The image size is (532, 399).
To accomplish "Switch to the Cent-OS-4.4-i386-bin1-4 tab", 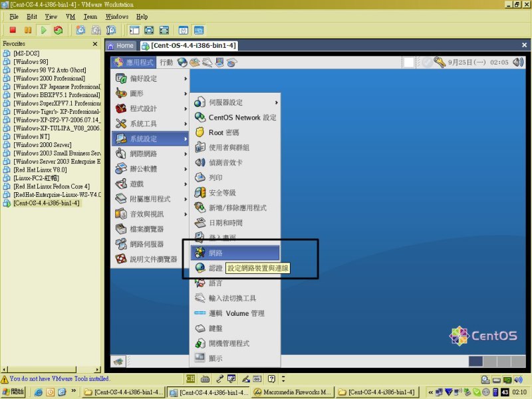I will coord(189,46).
